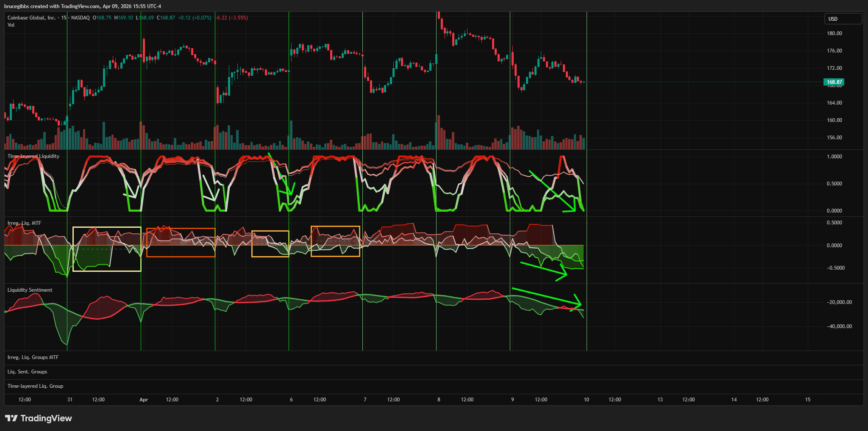Click the 168.87 current price tag
The width and height of the screenshot is (868, 431).
click(x=834, y=82)
